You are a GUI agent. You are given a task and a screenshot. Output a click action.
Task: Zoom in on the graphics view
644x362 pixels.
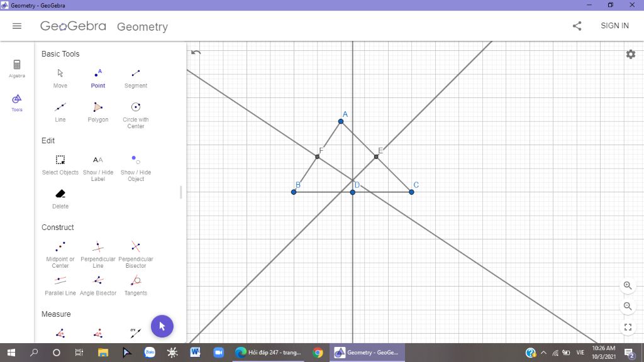pyautogui.click(x=628, y=285)
